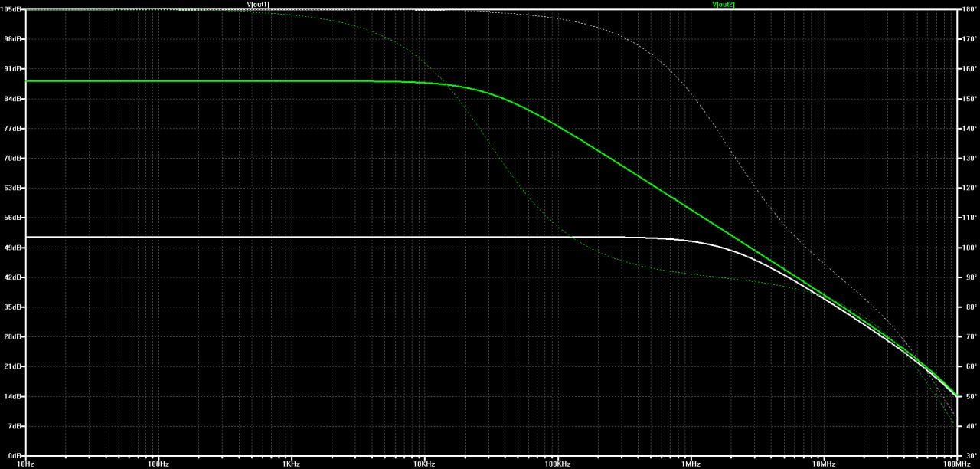
Task: Click the 100Hz frequency axis label
Action: (158, 464)
